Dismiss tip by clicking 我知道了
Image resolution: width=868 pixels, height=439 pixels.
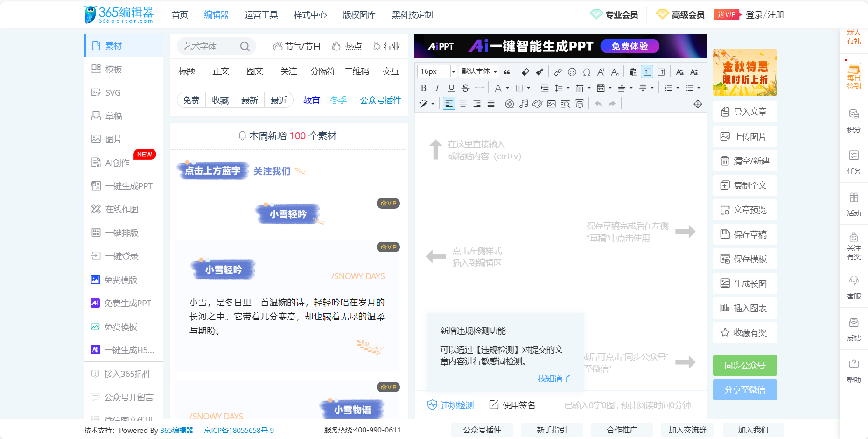click(553, 378)
